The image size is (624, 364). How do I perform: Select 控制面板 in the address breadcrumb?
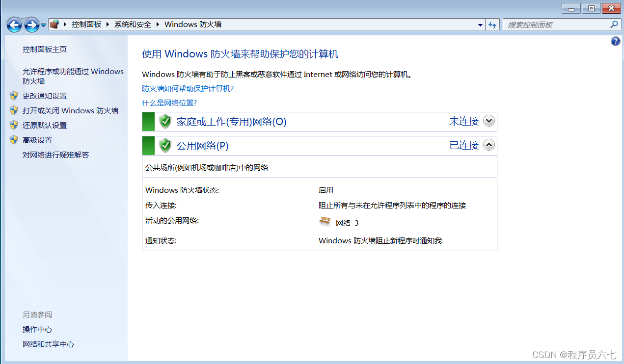pyautogui.click(x=86, y=24)
